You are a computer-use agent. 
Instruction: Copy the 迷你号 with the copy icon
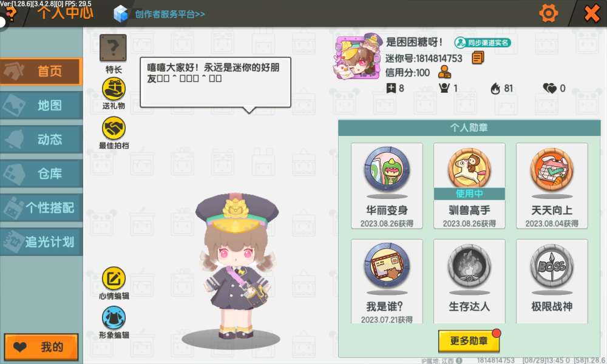[x=478, y=58]
